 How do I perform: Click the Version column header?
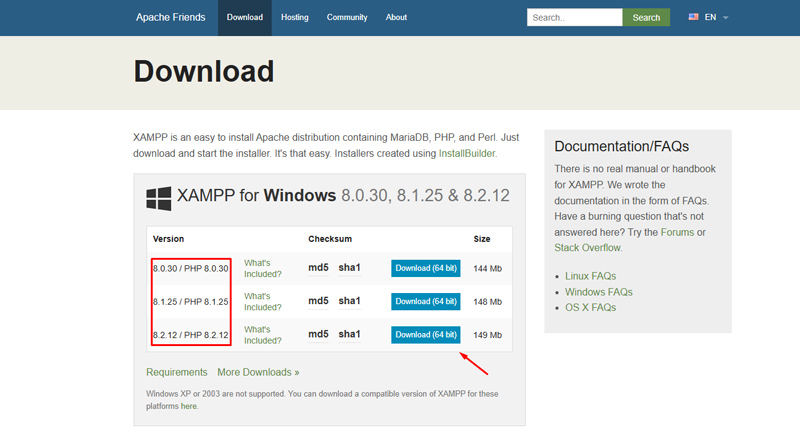pyautogui.click(x=168, y=239)
